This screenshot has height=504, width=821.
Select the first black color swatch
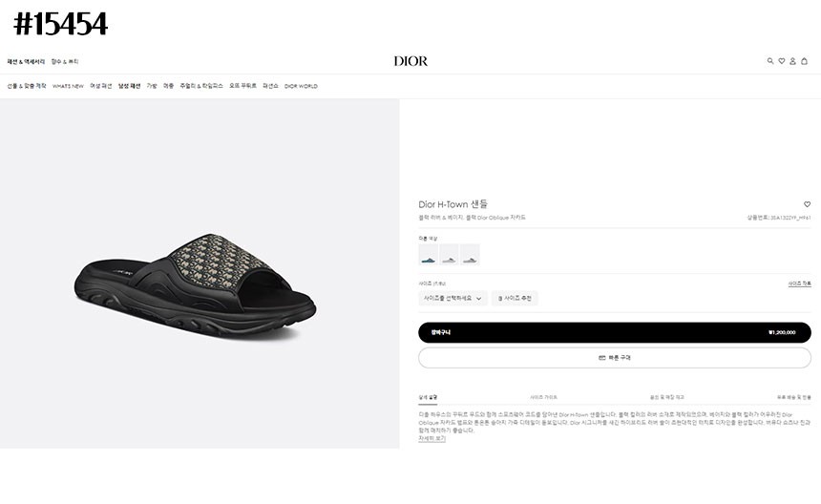(429, 254)
